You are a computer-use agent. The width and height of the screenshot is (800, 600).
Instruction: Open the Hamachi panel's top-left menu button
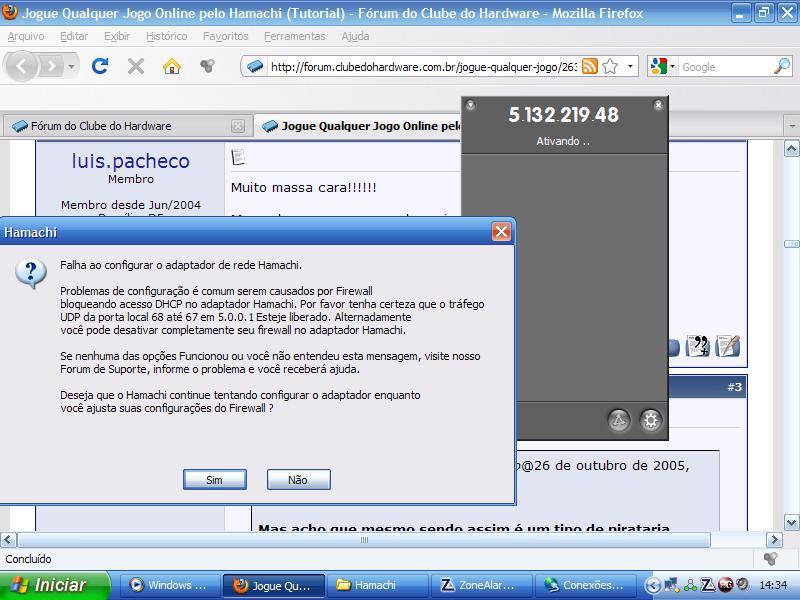pyautogui.click(x=470, y=105)
